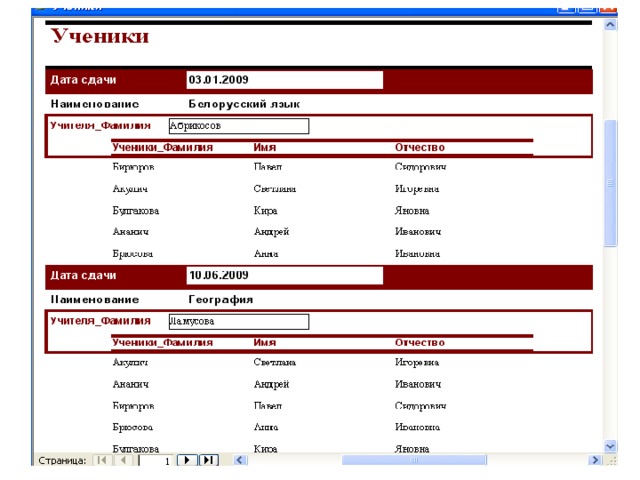Click surname Булгакова in География group
This screenshot has width=640, height=480.
(x=136, y=449)
